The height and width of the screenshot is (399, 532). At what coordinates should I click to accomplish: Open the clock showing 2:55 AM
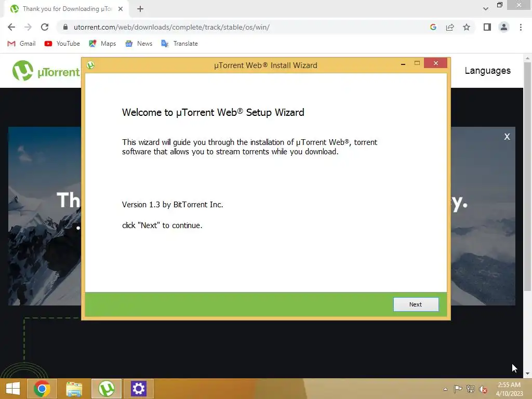tap(509, 389)
